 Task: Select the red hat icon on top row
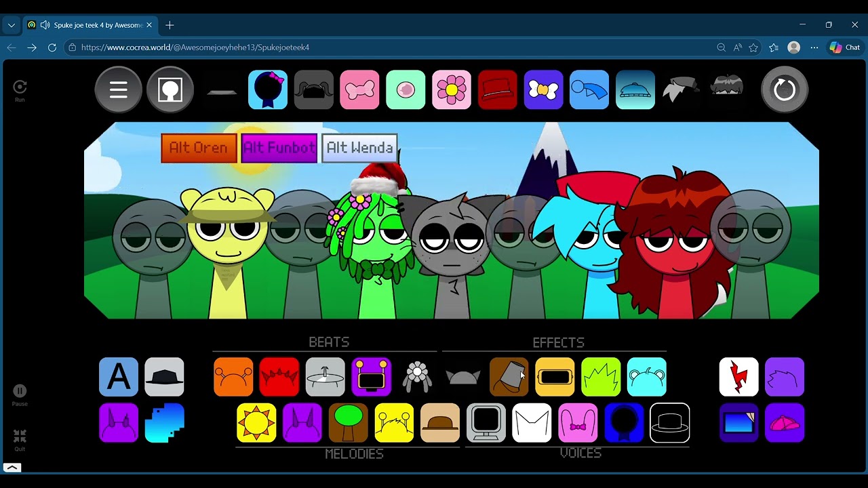(498, 89)
